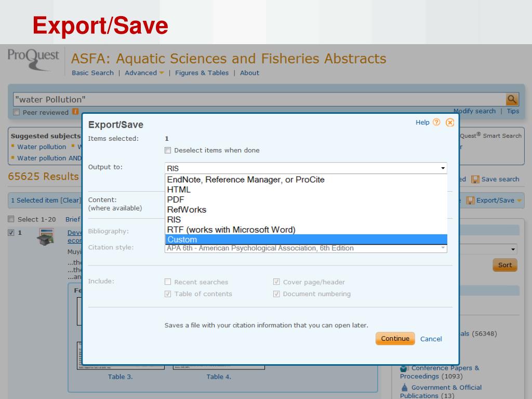
Task: Toggle the Recent searches checkbox
Action: (x=168, y=282)
